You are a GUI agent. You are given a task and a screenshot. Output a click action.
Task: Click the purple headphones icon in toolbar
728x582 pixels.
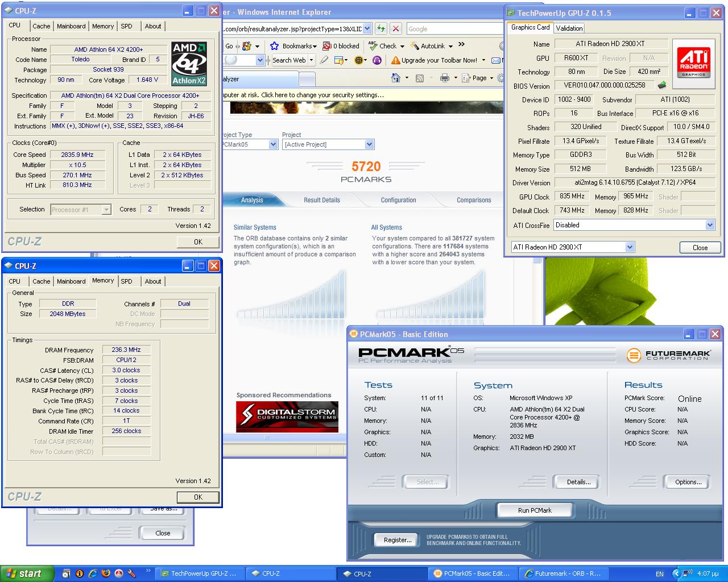pyautogui.click(x=377, y=60)
